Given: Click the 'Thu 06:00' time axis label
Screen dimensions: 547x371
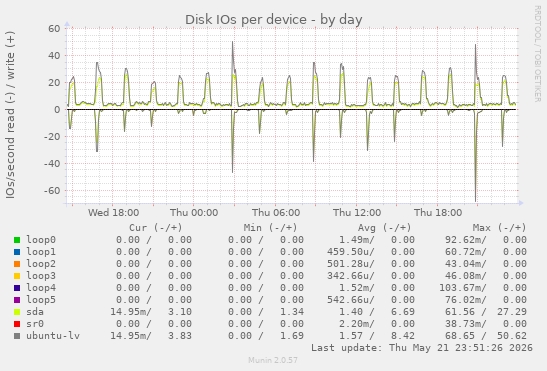Looking at the screenshot, I should tap(276, 213).
